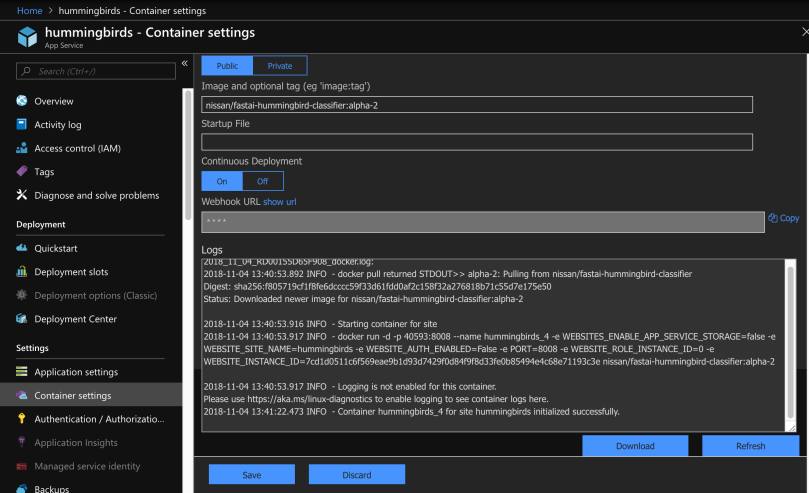The width and height of the screenshot is (809, 493).
Task: Click the Startup File input field
Action: coord(476,142)
